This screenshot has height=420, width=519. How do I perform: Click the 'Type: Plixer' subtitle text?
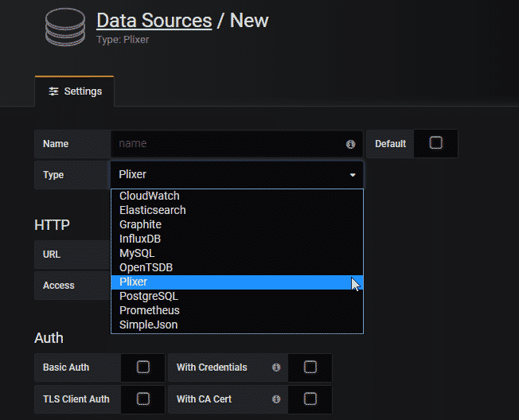pyautogui.click(x=123, y=40)
